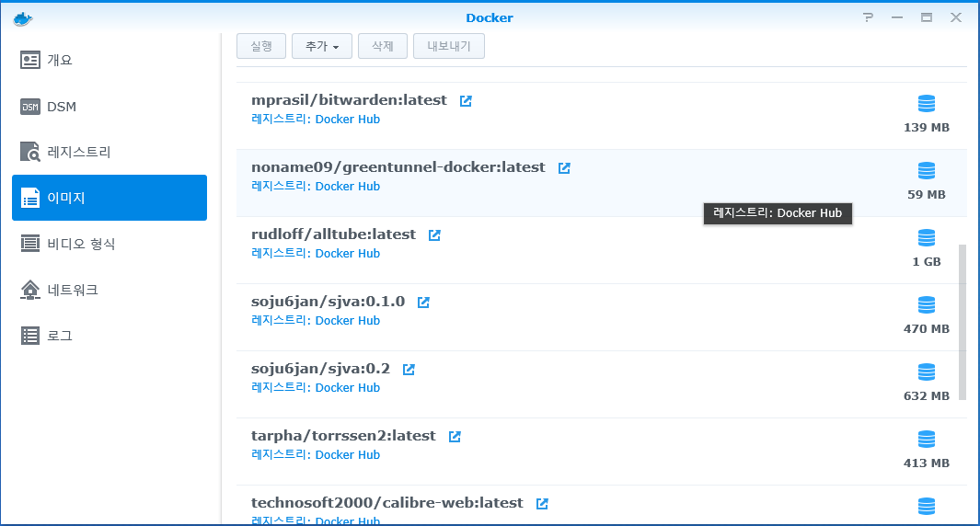Select the soju6jan/sjva:0.1.0 image name
Screen dimensions: 980x526
point(329,302)
